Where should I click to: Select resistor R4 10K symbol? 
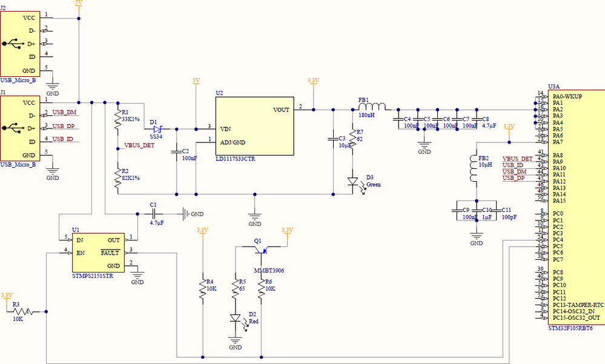[203, 289]
